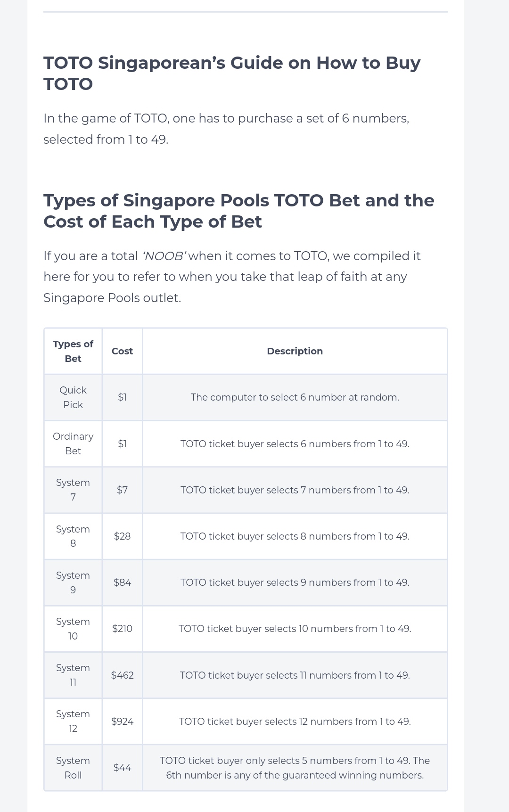Screen dimensions: 509x812
Task: Click the 'System 7' row label
Action: [x=73, y=490]
